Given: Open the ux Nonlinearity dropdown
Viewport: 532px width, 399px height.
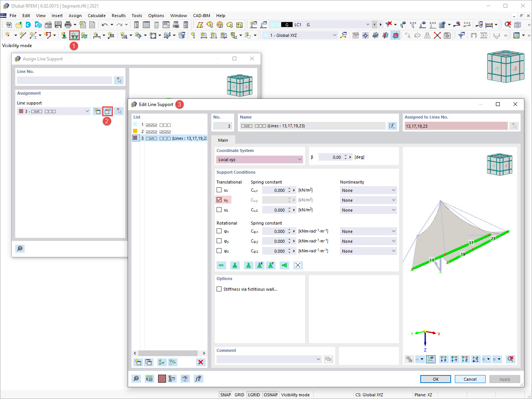Looking at the screenshot, I should (x=368, y=190).
